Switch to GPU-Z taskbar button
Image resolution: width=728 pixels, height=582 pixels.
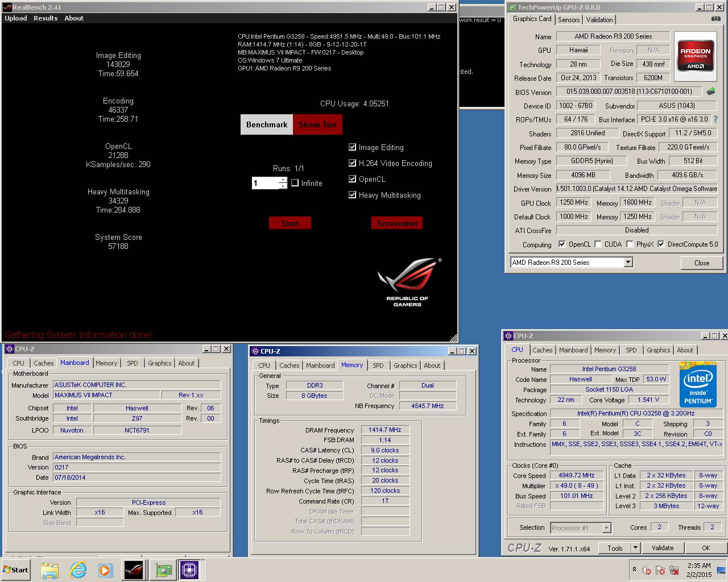[164, 570]
